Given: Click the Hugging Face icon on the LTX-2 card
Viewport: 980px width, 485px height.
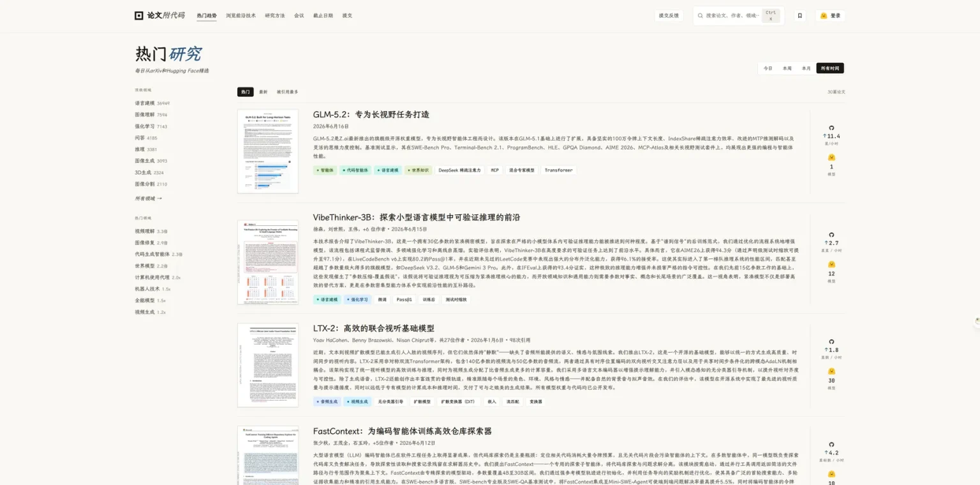Looking at the screenshot, I should [x=831, y=371].
